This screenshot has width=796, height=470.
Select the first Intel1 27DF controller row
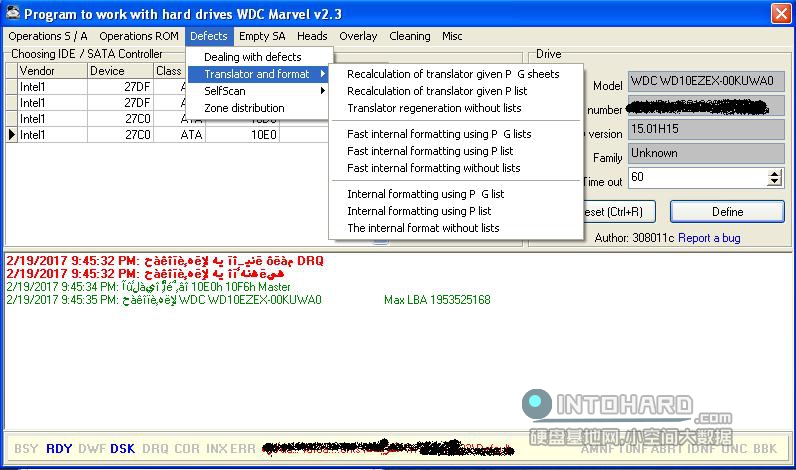click(96, 87)
